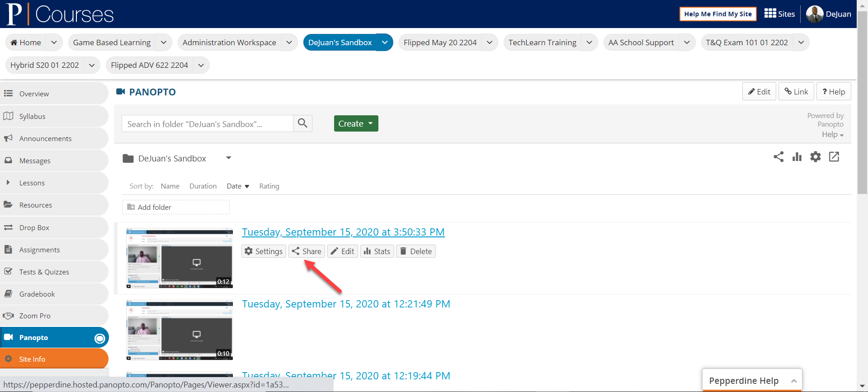Click the folder share icon
The image size is (868, 392).
click(778, 157)
